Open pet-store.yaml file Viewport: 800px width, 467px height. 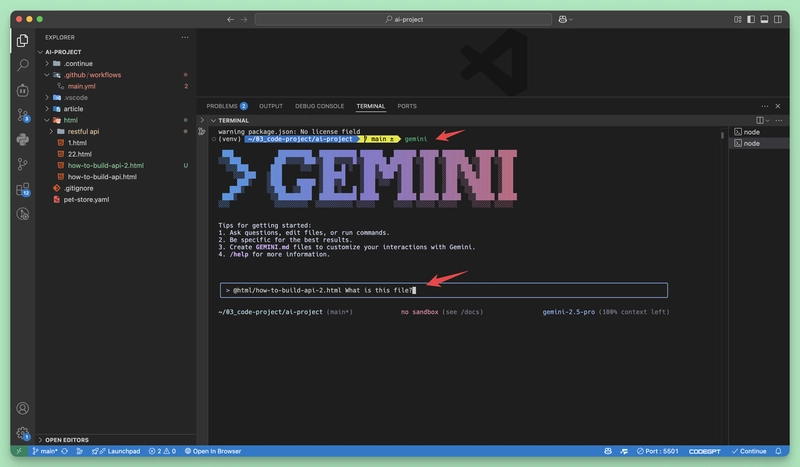(86, 200)
